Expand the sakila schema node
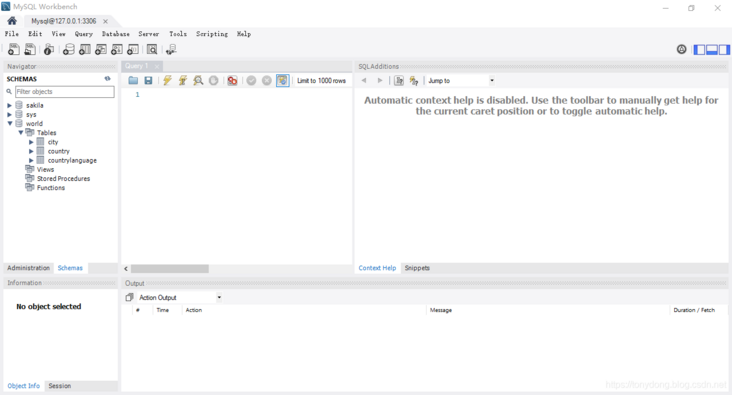The image size is (732, 395). (9, 106)
